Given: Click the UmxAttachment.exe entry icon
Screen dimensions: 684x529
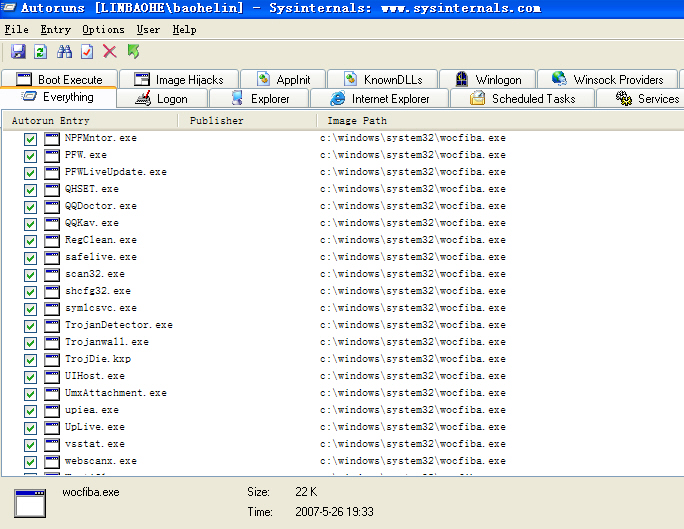Looking at the screenshot, I should 52,394.
